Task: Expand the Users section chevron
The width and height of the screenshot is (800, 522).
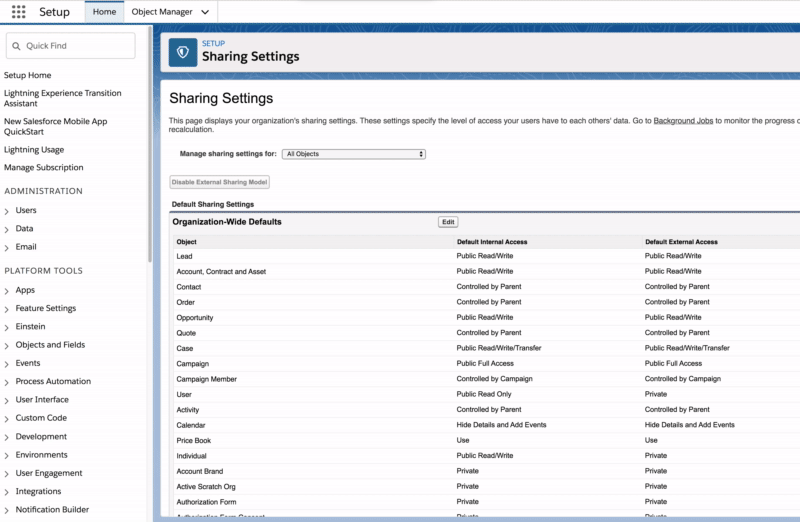Action: click(7, 211)
